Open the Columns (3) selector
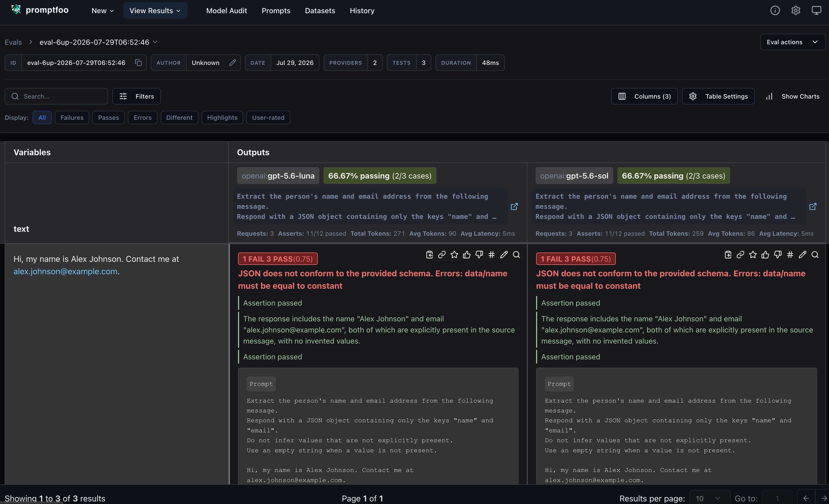829x504 pixels. tap(644, 96)
